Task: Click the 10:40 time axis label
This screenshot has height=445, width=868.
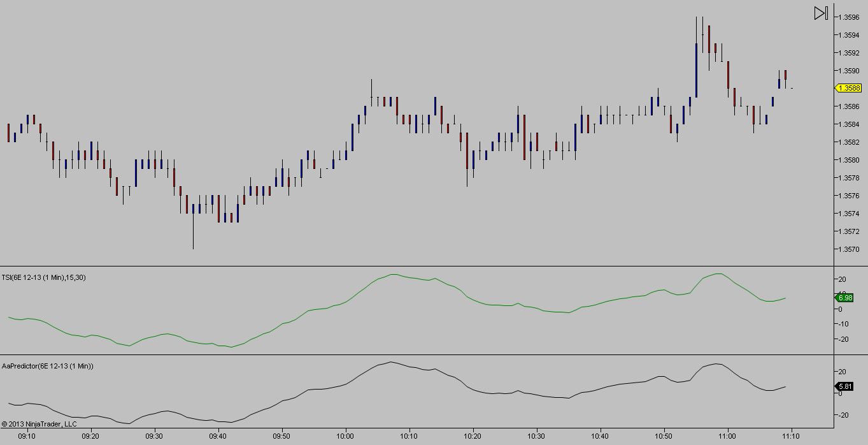Action: tap(600, 436)
